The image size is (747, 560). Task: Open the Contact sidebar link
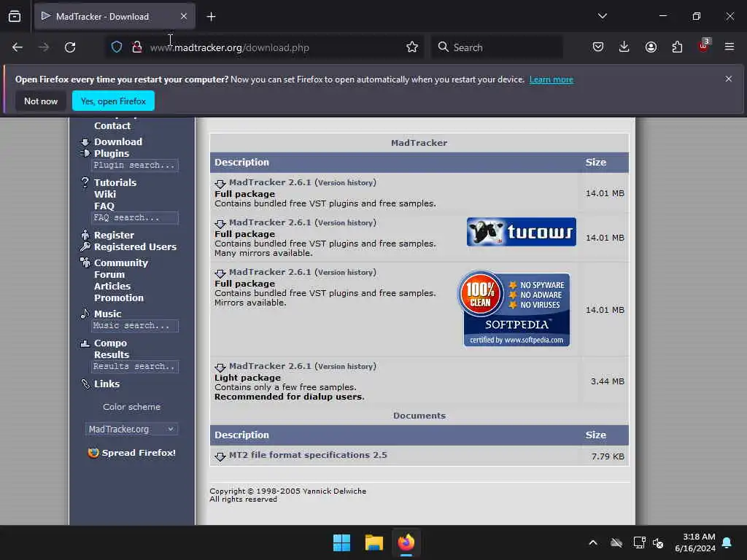click(x=112, y=125)
